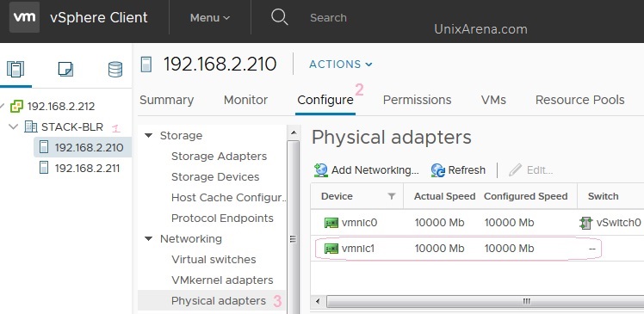Image resolution: width=644 pixels, height=314 pixels.
Task: Open Device column filter dropdown
Action: click(392, 196)
